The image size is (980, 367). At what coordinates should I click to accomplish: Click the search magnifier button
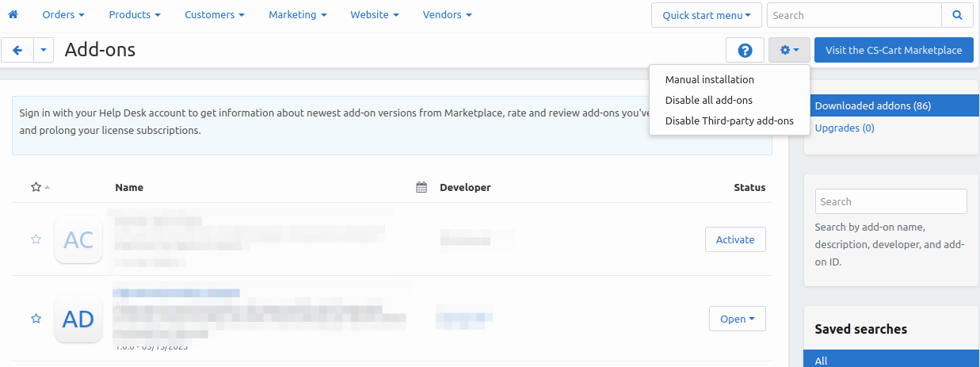click(x=957, y=15)
